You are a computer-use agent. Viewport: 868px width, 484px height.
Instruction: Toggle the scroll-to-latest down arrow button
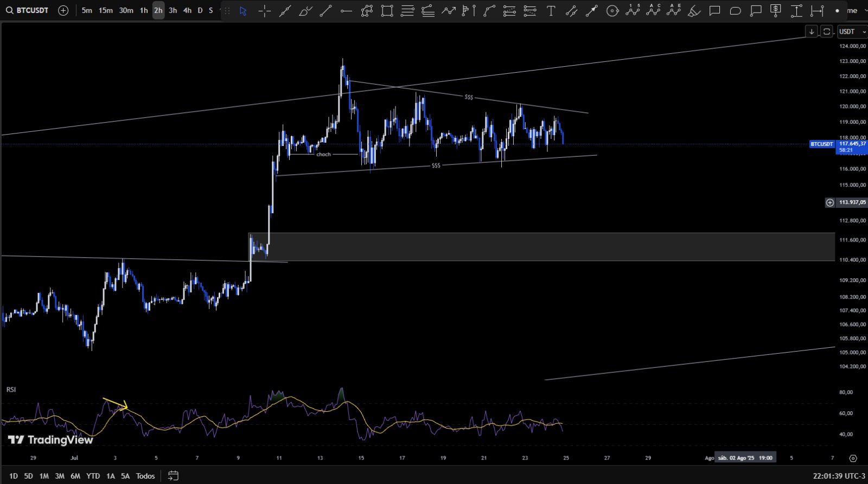[x=812, y=31]
